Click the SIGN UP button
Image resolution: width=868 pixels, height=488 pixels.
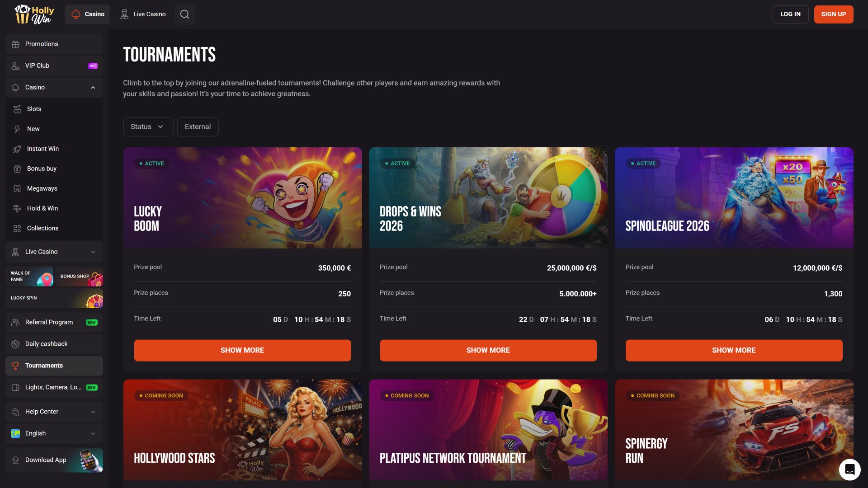pos(833,14)
